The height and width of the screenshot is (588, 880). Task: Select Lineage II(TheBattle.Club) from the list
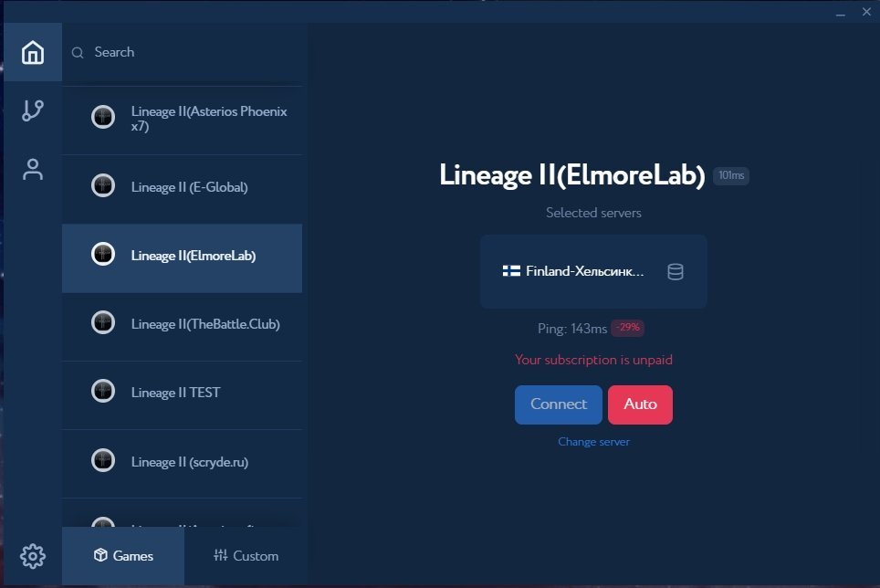[x=205, y=324]
